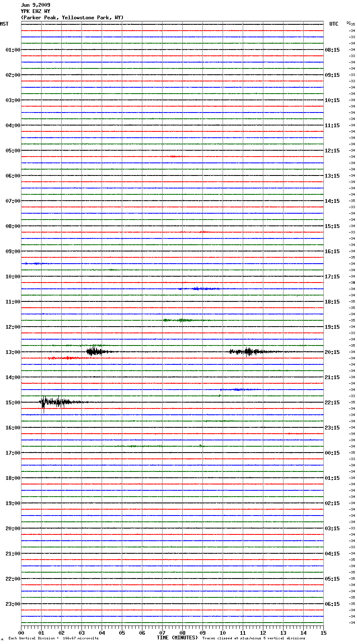Viewport: 357px width, 644px height.
Task: Click the '08:15' UTC time label
Action: coord(332,50)
